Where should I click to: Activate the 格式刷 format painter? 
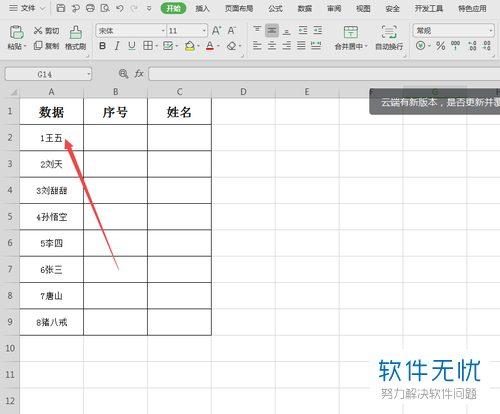pos(76,38)
